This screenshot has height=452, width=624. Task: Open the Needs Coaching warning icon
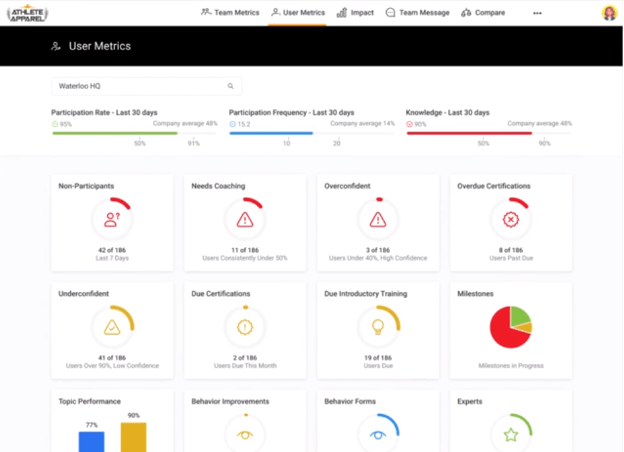point(245,219)
